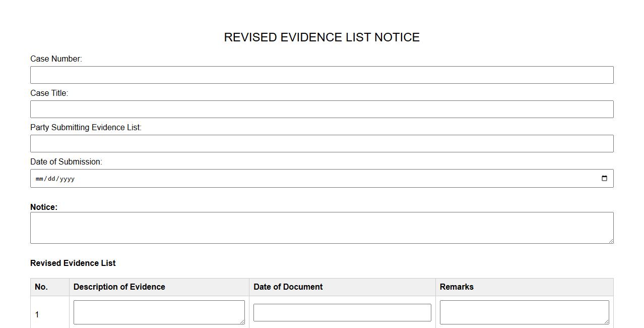Click the bold "Notice:" label
This screenshot has height=328, width=644.
tap(44, 207)
